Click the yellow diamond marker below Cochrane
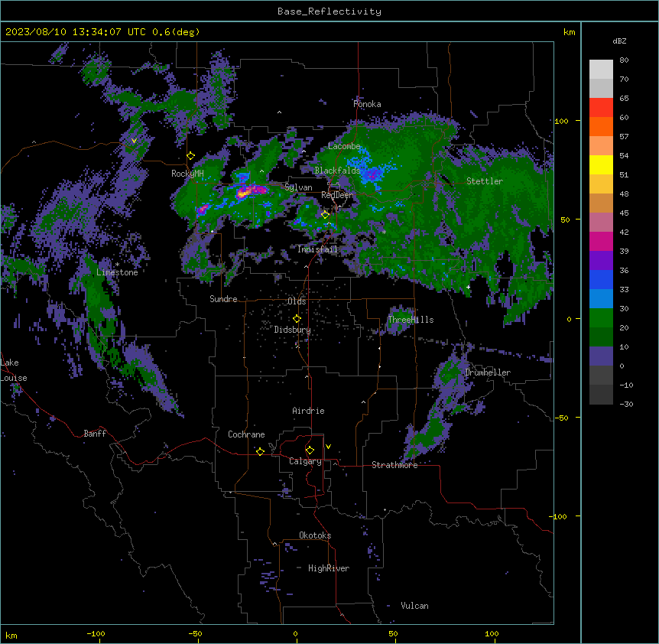 coord(260,451)
